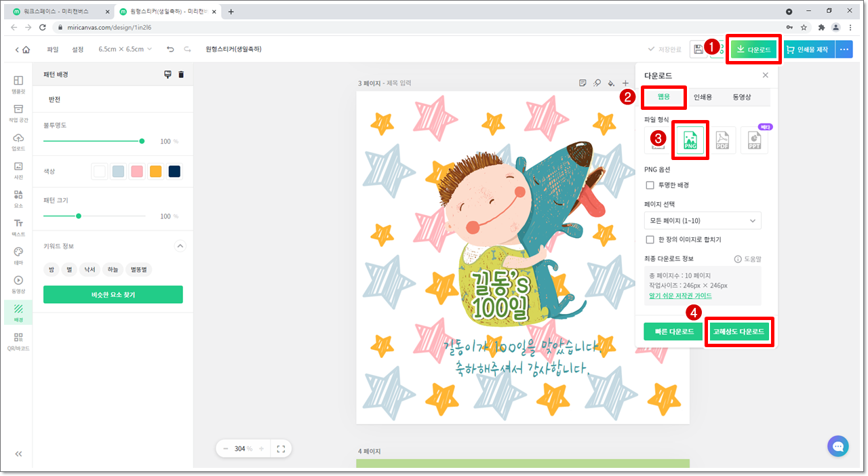Click the 별똥별 keyword tag
Screen dimensions: 868x476
pos(139,270)
